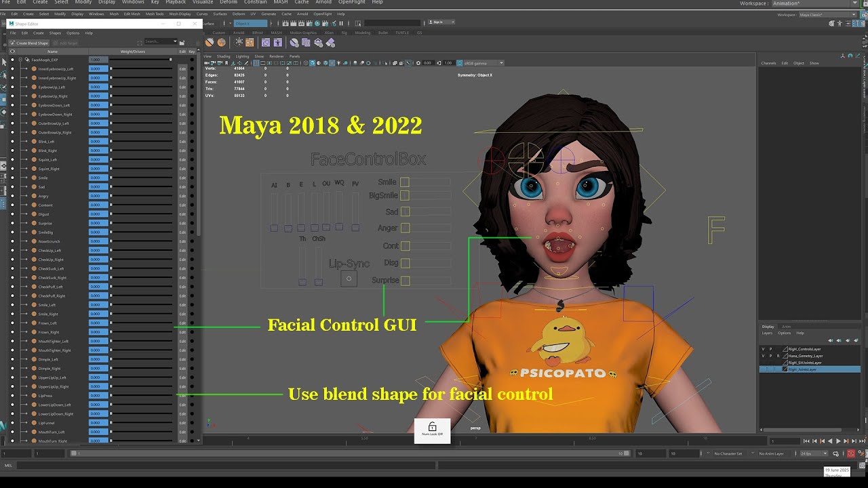Click play forwards in playback controls
Image resolution: width=868 pixels, height=488 pixels.
click(839, 441)
